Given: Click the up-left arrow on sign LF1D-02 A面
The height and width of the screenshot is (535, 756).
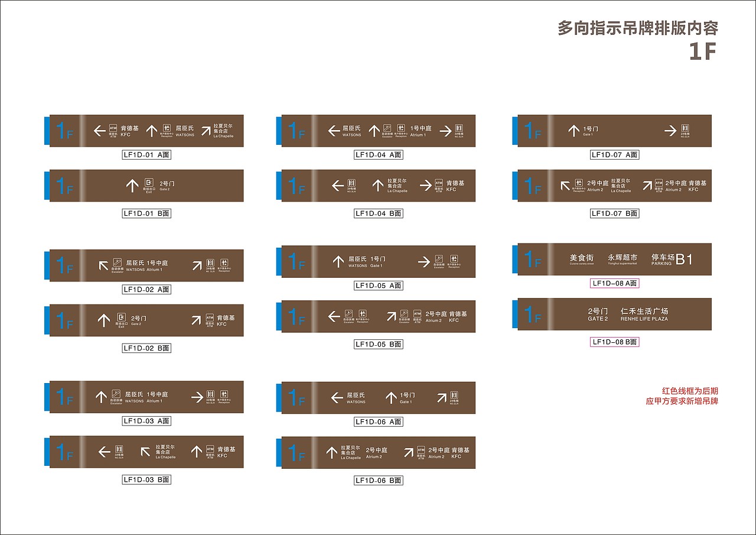Looking at the screenshot, I should pyautogui.click(x=104, y=265).
